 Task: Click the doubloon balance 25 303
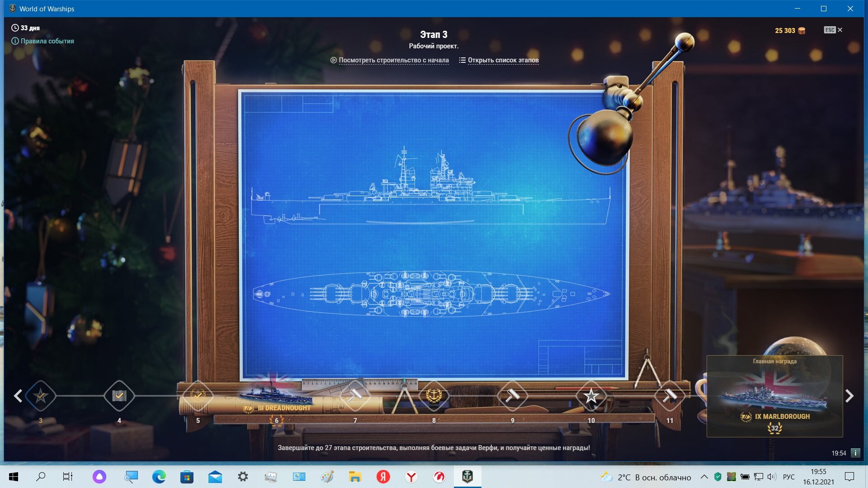790,31
